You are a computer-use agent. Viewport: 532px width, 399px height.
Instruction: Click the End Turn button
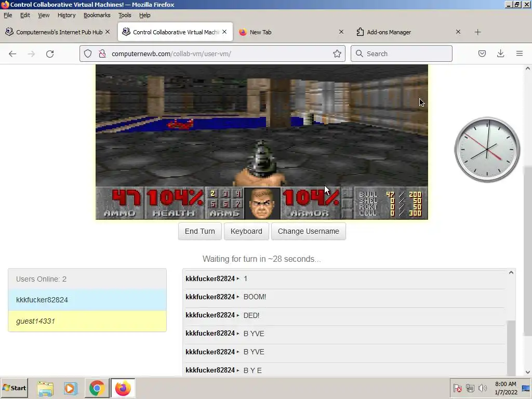(200, 231)
